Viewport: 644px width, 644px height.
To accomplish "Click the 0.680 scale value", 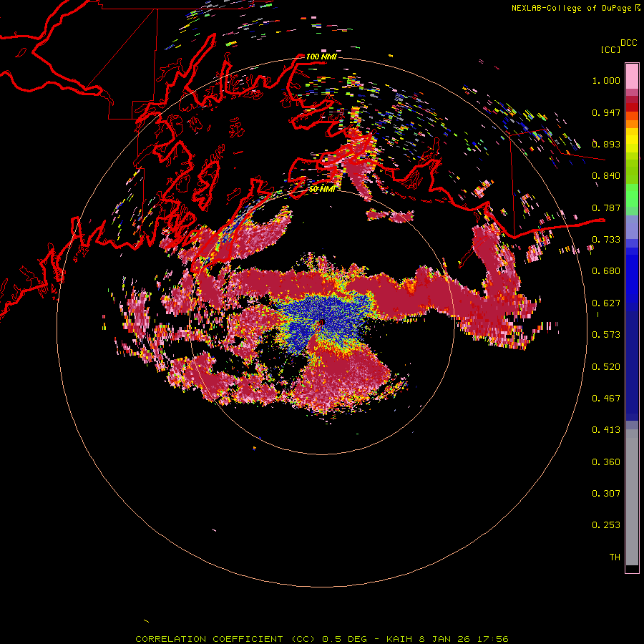I will point(606,271).
